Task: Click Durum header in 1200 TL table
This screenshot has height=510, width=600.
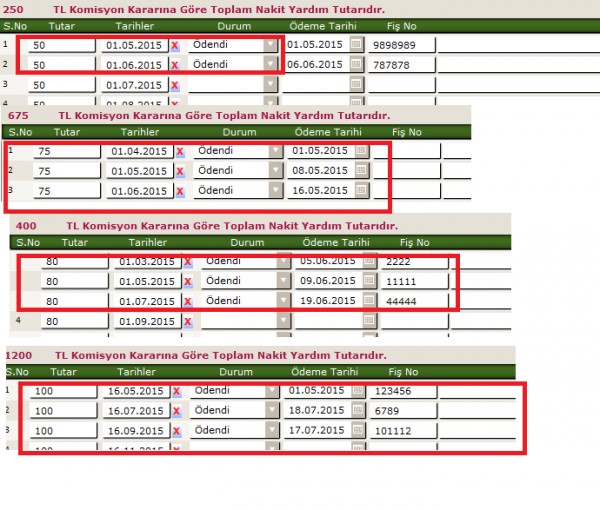Action: tap(236, 372)
